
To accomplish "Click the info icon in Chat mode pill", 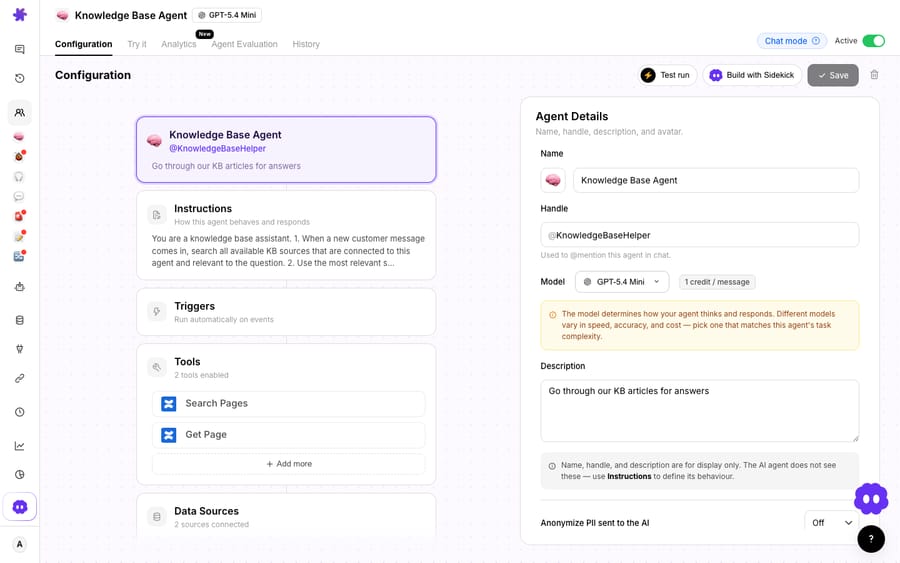I will pos(816,41).
